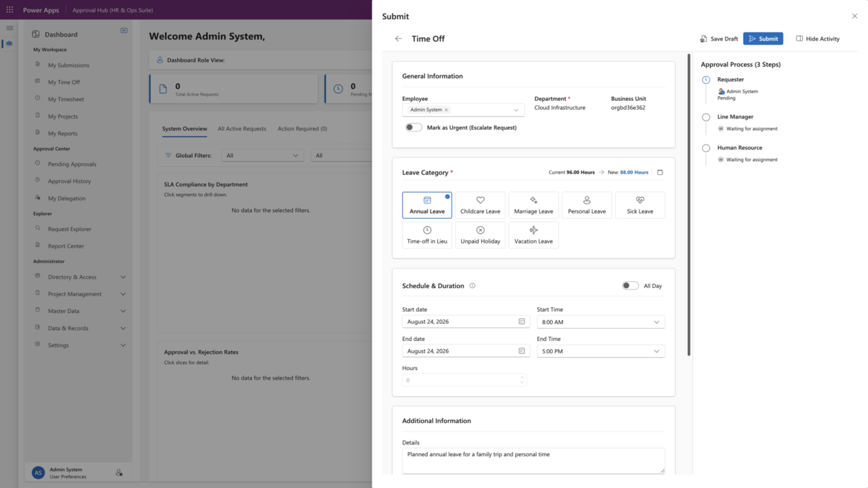Image resolution: width=868 pixels, height=488 pixels.
Task: Click the info icon beside Schedule & Duration
Action: 473,285
